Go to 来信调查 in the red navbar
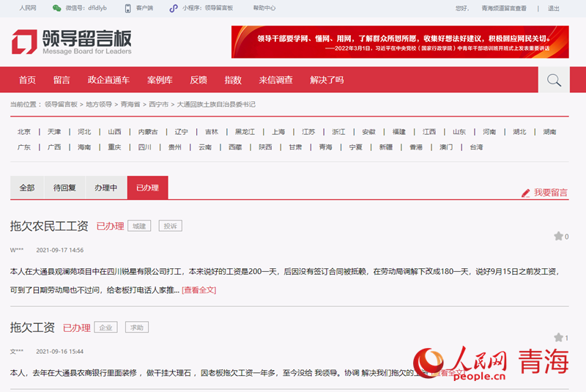This screenshot has height=392, width=586. pyautogui.click(x=275, y=80)
